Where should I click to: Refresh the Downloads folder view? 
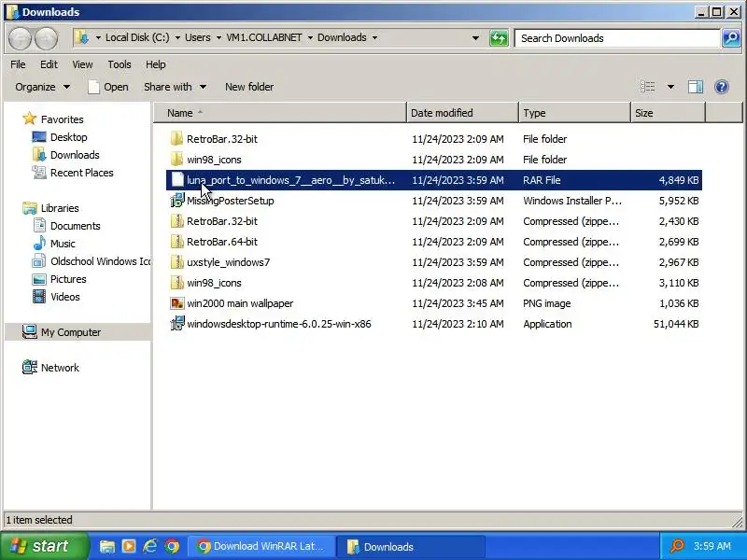[499, 38]
